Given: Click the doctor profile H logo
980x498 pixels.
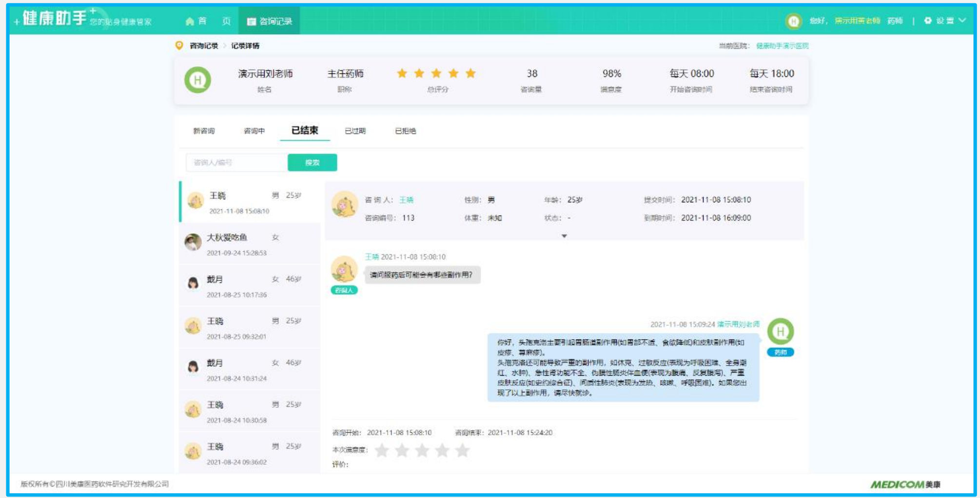Looking at the screenshot, I should [x=197, y=80].
